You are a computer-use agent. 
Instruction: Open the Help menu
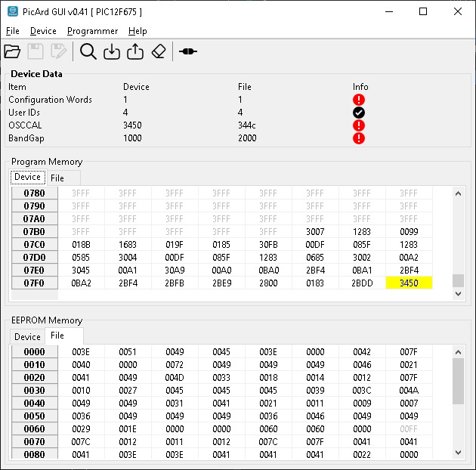point(138,31)
